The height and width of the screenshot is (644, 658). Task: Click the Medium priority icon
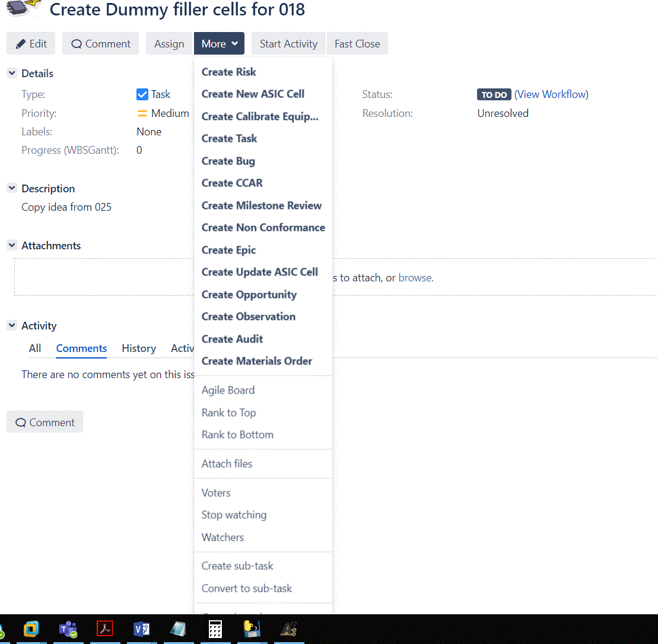tap(142, 113)
